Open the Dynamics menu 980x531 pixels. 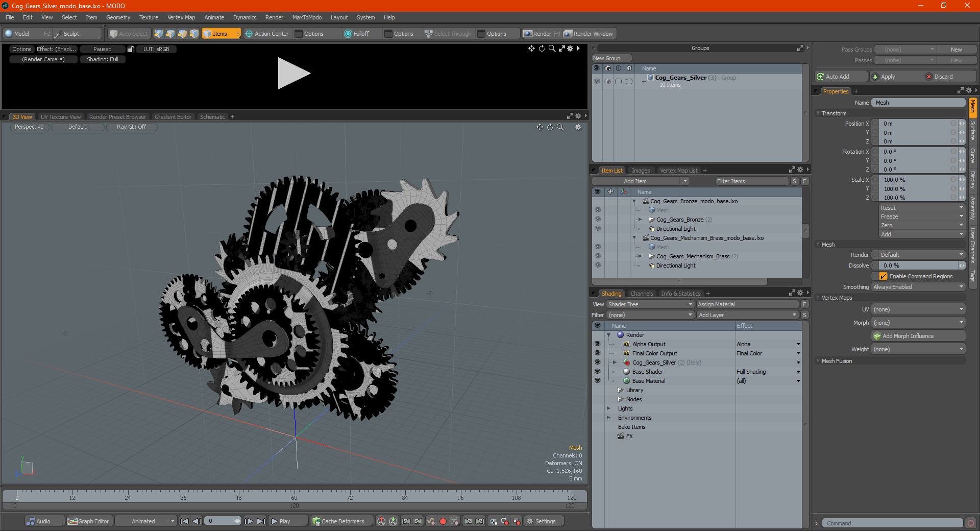[x=244, y=17]
